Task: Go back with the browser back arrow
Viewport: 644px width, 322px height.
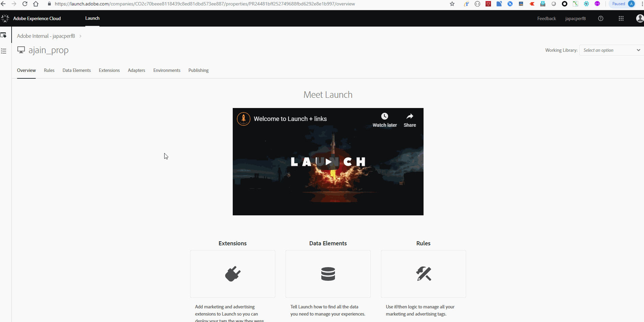Action: click(x=3, y=4)
